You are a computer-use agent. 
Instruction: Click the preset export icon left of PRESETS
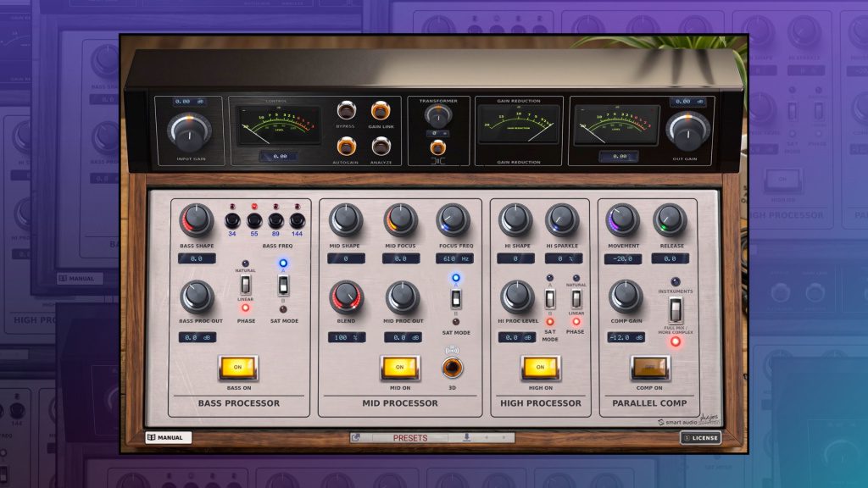coord(356,438)
